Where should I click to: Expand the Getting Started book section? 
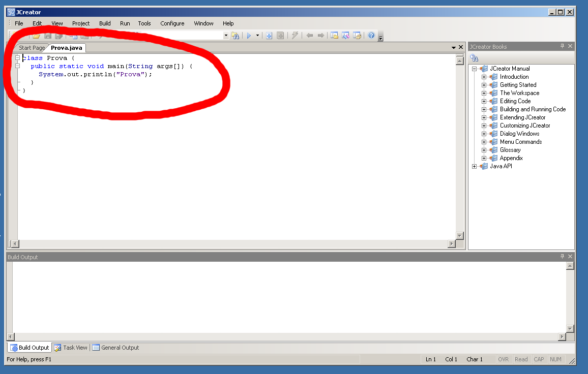click(484, 85)
